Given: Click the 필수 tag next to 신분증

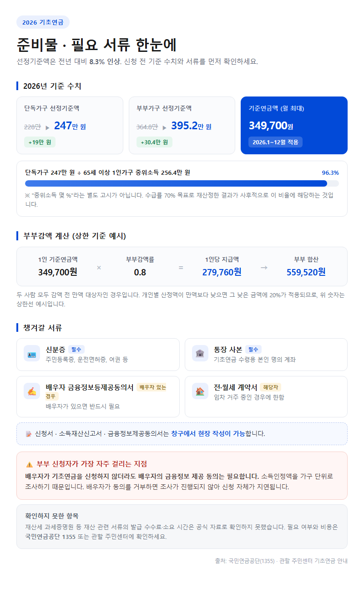Looking at the screenshot, I should [76, 350].
